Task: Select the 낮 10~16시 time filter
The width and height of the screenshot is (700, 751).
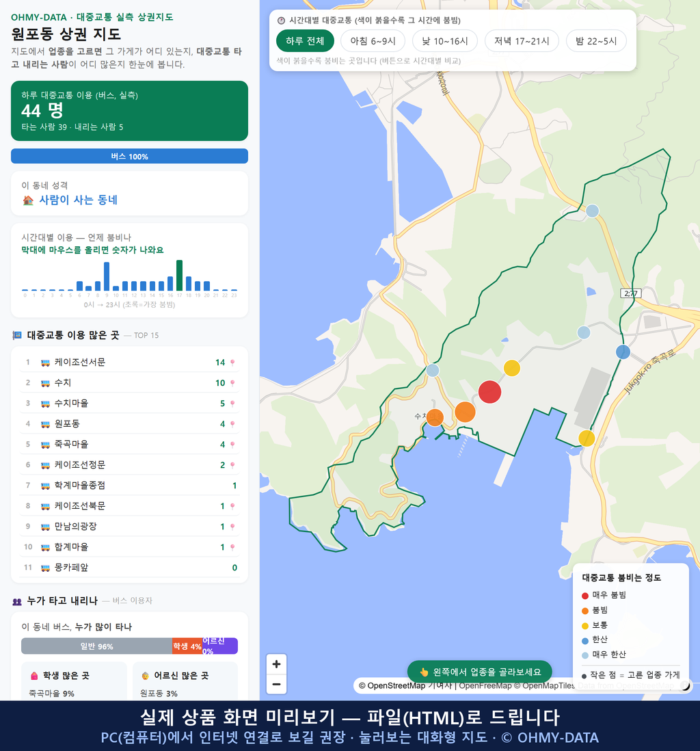Action: [x=445, y=41]
